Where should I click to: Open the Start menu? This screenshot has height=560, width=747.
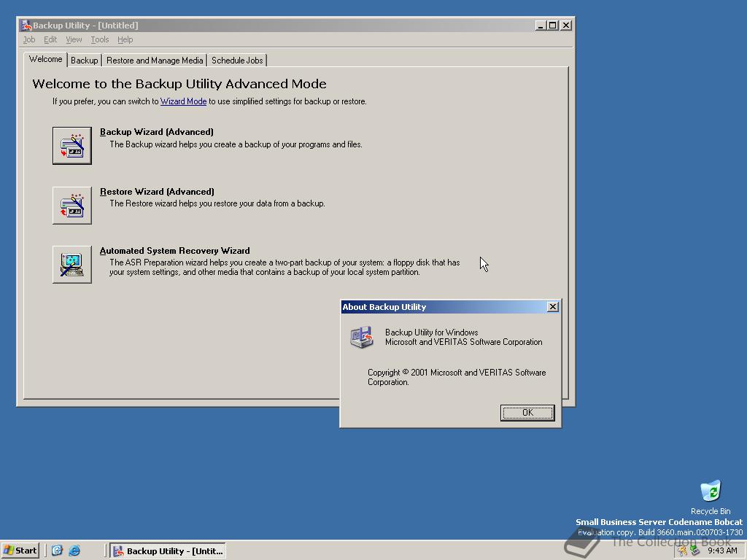point(20,551)
